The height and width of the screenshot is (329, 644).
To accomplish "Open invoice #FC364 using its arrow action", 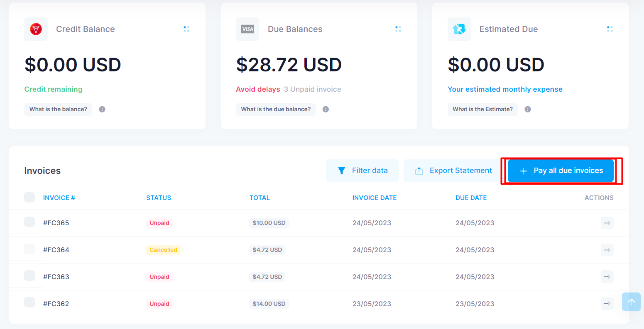I will 607,250.
